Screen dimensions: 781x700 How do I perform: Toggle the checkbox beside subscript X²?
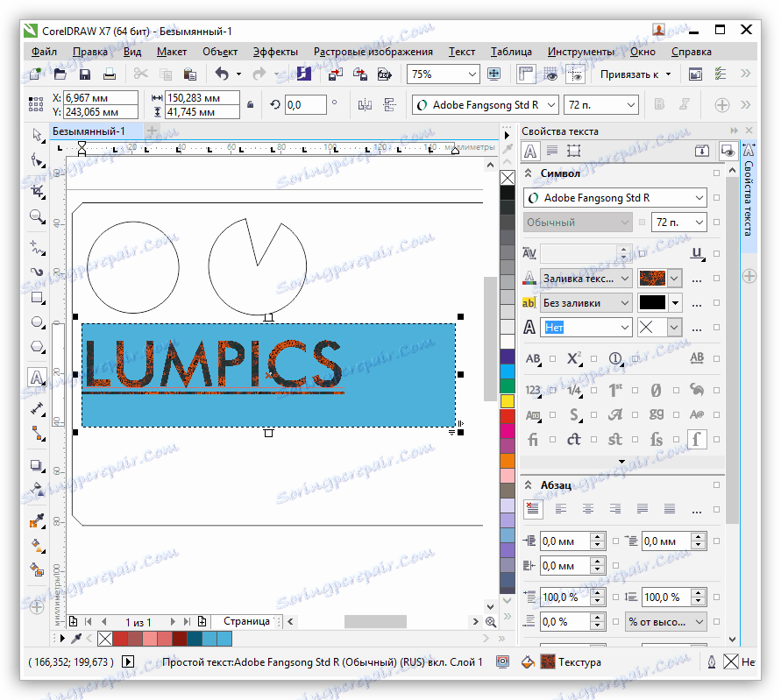[x=593, y=358]
